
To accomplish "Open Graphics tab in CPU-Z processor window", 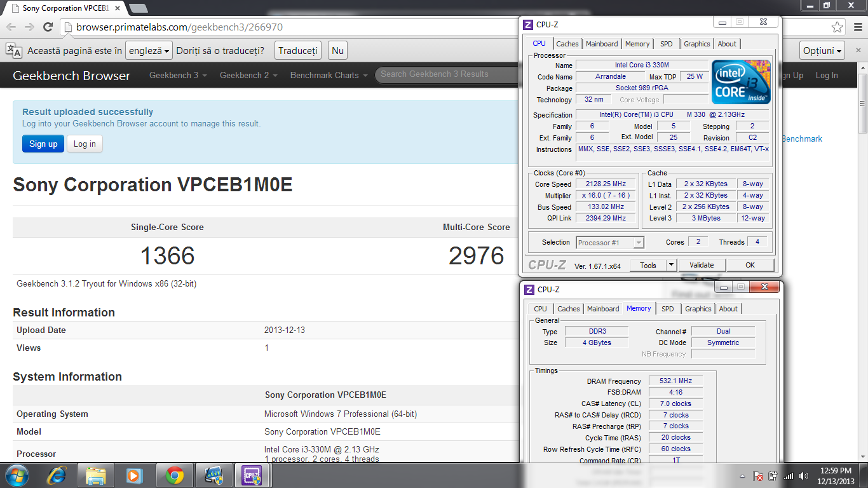I will point(697,44).
